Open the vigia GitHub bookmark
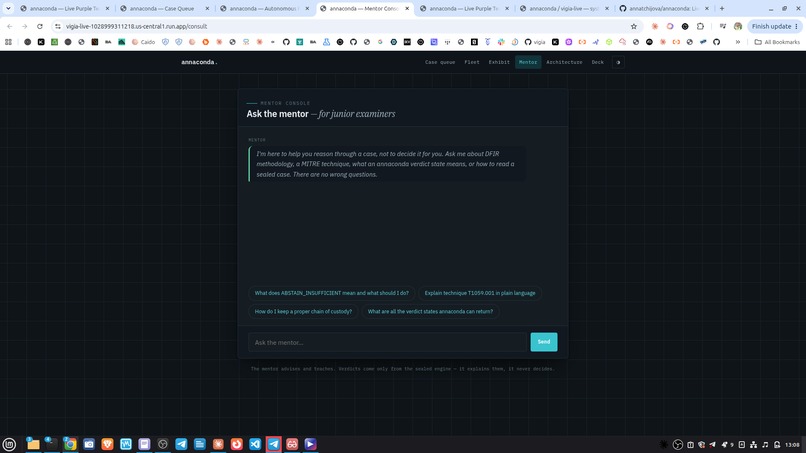This screenshot has width=806, height=453. click(535, 42)
